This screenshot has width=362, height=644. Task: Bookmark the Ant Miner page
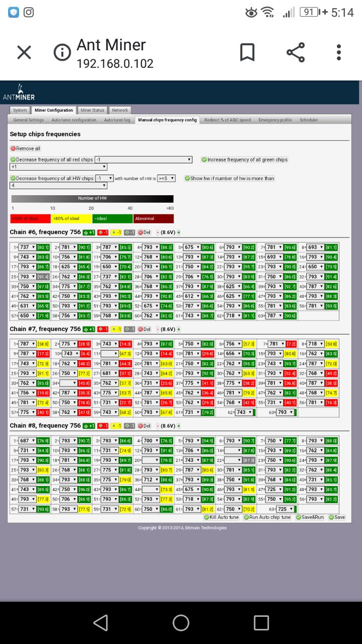click(x=247, y=52)
